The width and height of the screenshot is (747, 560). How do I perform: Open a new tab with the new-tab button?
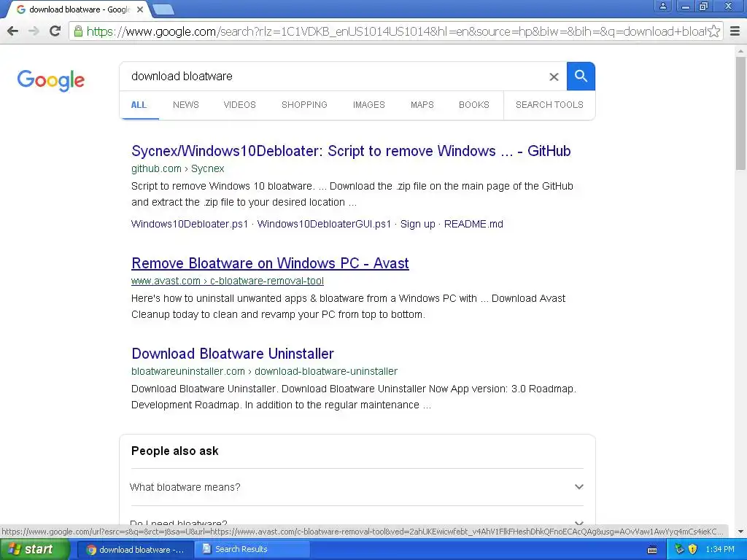[x=163, y=9]
